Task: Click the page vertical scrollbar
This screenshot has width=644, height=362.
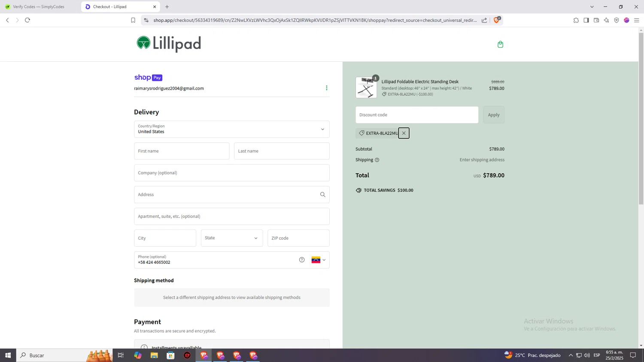Action: [x=641, y=118]
